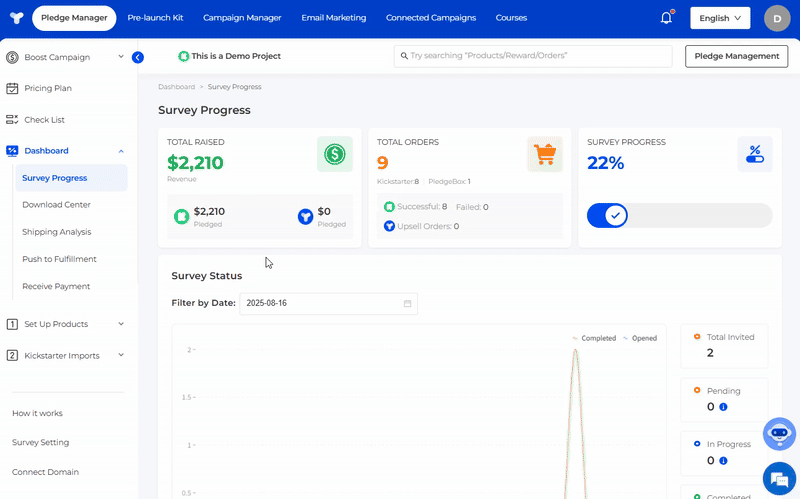Collapse sidebar using the blue arrow button

coord(138,58)
